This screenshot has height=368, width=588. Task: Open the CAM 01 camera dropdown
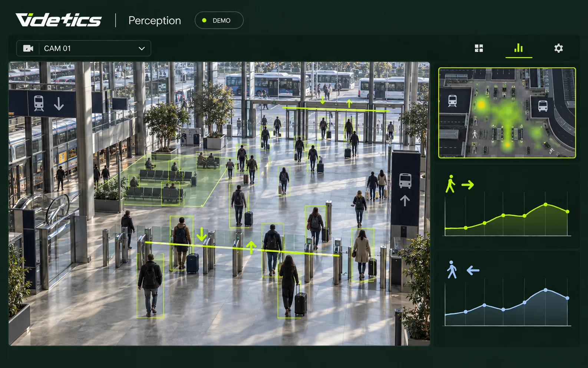click(84, 48)
